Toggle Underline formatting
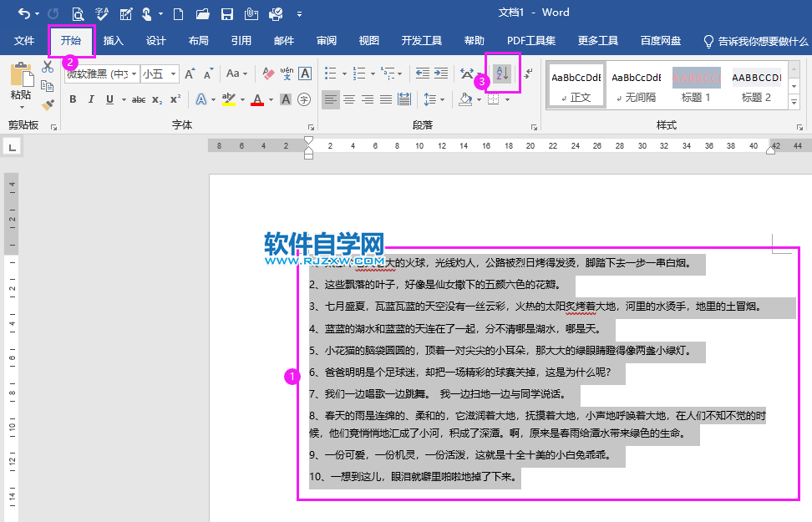Screen dimensions: 812x522 click(109, 99)
